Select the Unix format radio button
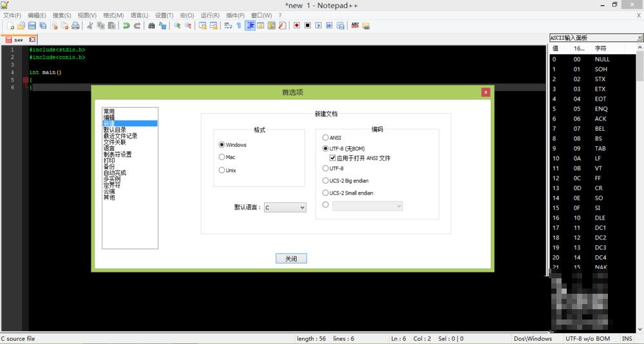This screenshot has height=344, width=644. (x=222, y=170)
